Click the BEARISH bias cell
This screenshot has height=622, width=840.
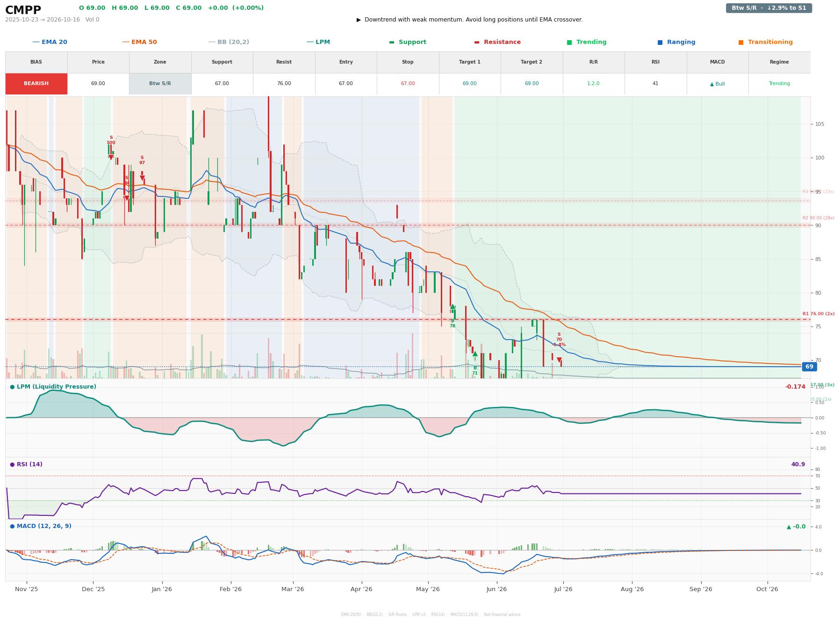36,84
